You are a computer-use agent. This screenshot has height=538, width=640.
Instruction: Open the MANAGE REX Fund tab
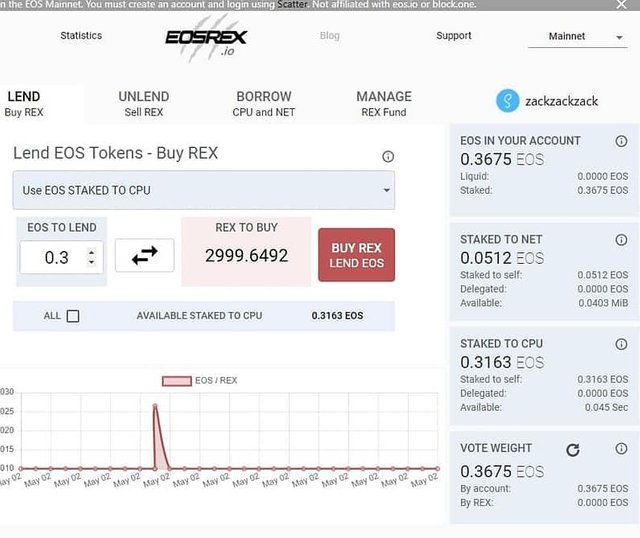click(384, 104)
